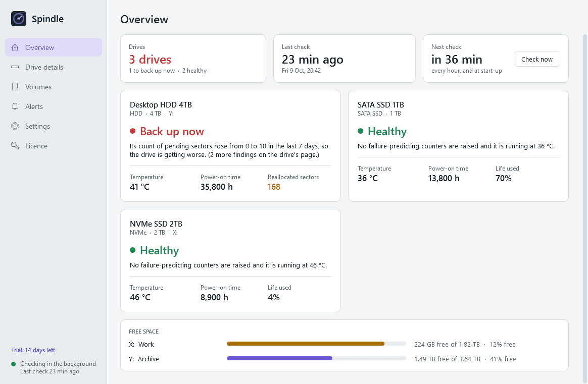
Task: Click the Overview page heading
Action: click(144, 19)
